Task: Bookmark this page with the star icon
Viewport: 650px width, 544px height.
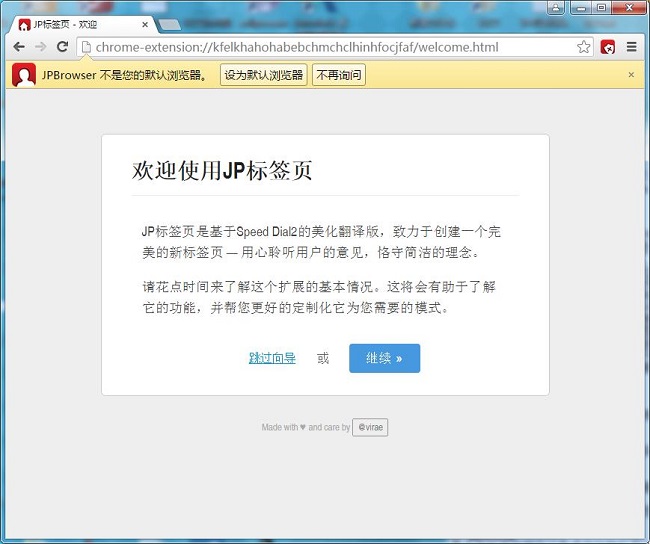Action: pos(584,47)
